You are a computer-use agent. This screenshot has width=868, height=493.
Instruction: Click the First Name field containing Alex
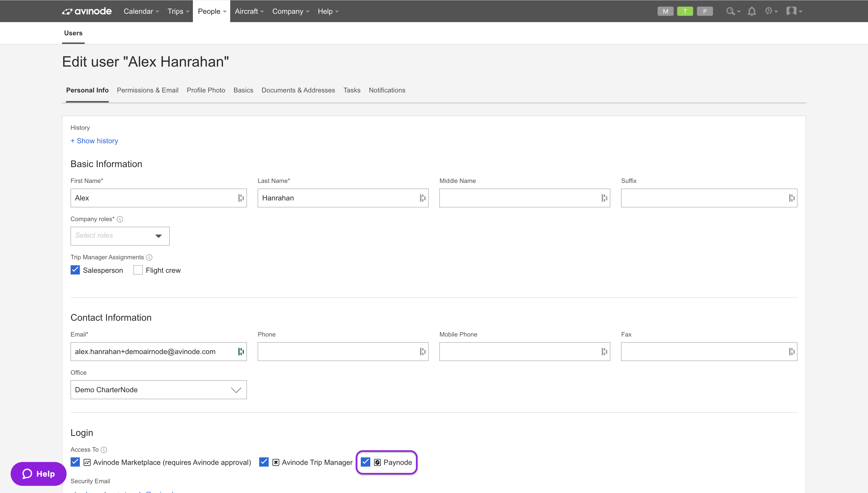(158, 198)
